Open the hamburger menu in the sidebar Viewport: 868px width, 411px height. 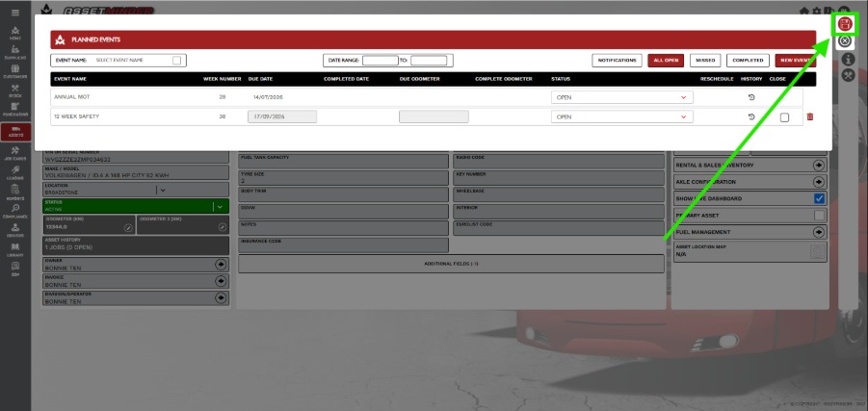15,13
